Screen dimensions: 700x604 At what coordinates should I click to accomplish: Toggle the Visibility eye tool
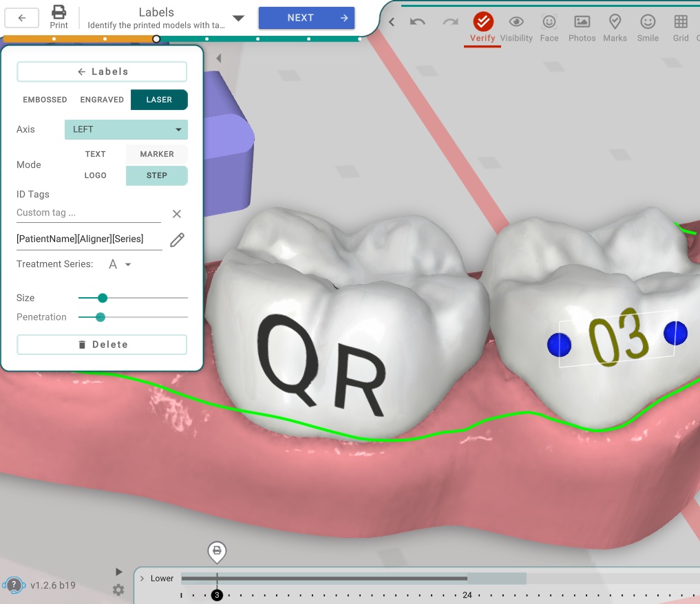click(516, 28)
